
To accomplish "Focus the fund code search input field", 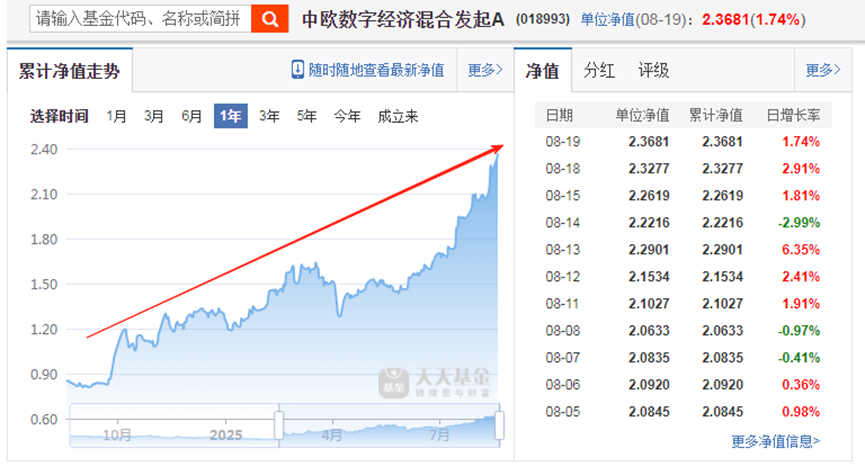I will [141, 19].
